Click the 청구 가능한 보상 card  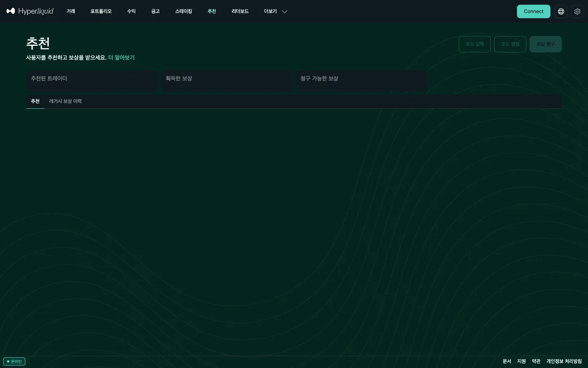point(361,81)
